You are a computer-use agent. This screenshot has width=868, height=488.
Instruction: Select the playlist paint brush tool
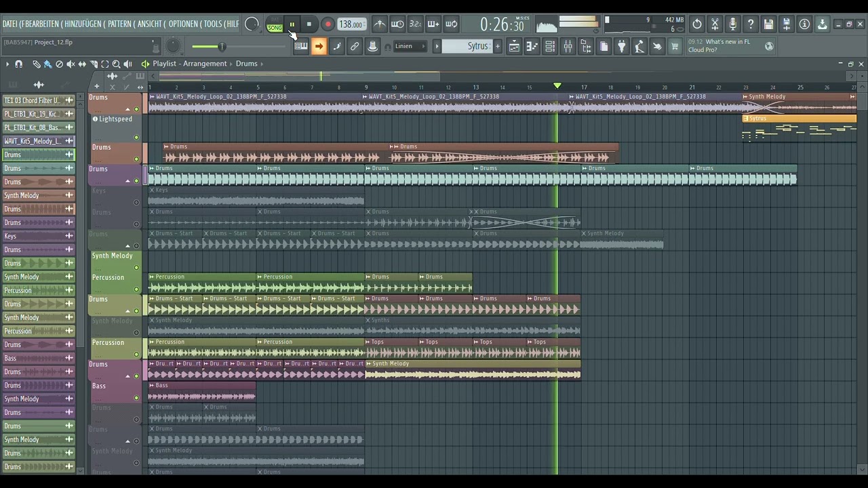click(47, 64)
